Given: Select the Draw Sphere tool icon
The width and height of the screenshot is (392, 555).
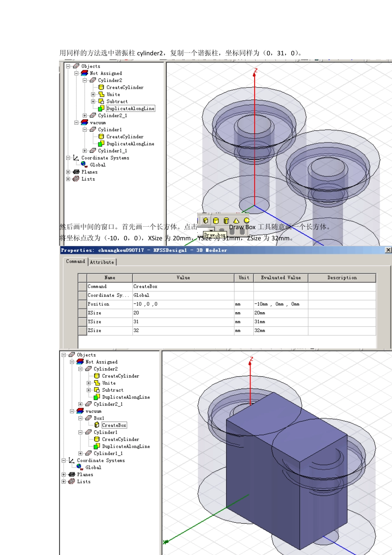Looking at the screenshot, I should (246, 221).
